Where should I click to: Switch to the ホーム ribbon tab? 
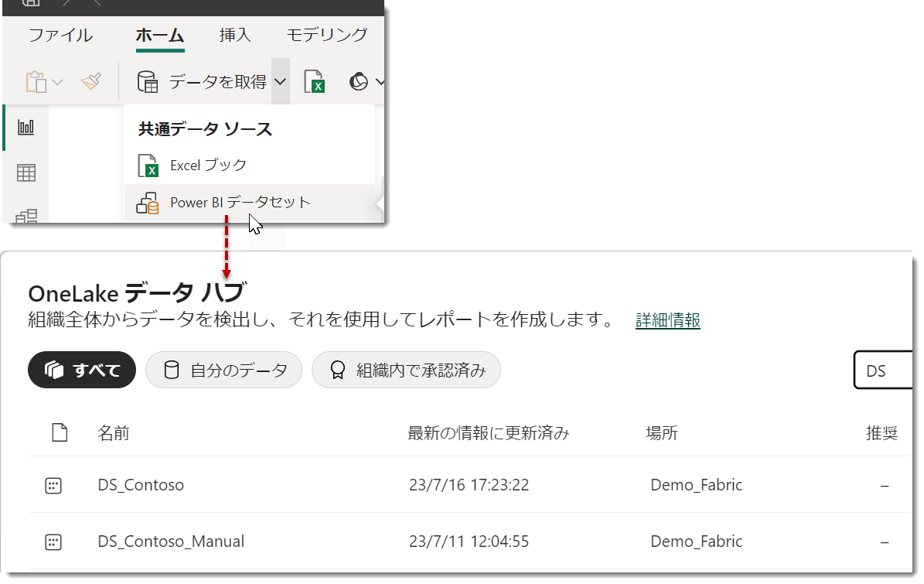[x=160, y=36]
